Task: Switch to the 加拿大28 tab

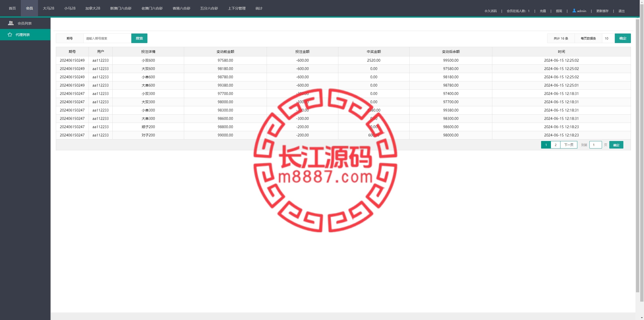Action: point(93,8)
